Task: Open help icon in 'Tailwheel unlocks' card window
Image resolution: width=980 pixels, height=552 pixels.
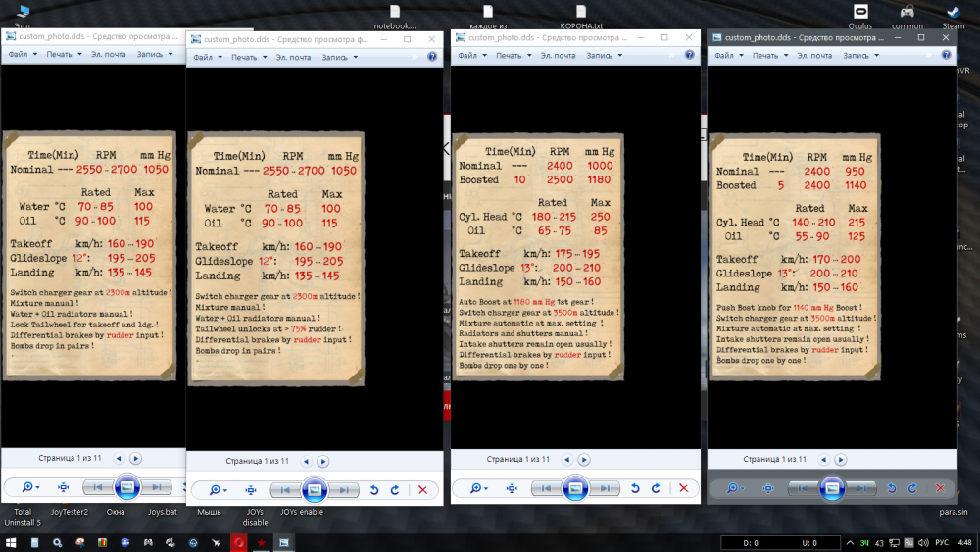Action: 432,57
